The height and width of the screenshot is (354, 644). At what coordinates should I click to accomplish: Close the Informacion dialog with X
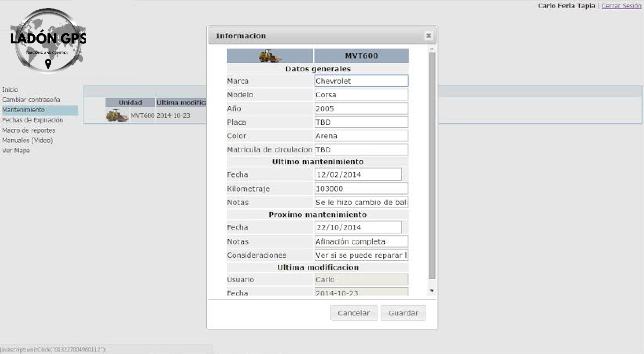429,36
